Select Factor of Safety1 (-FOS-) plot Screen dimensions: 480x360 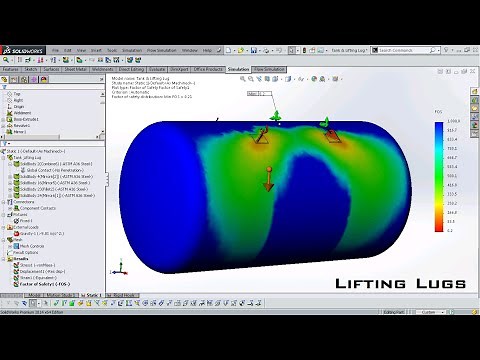(42, 284)
